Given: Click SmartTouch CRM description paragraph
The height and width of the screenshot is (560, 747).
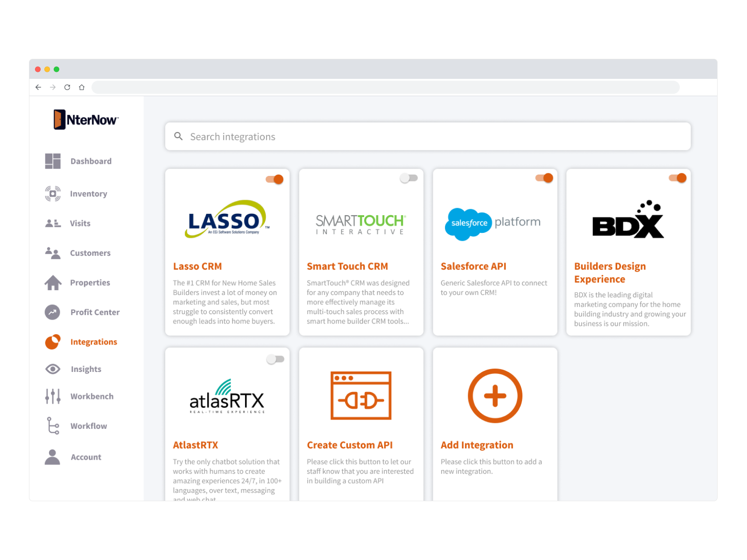Looking at the screenshot, I should 358,302.
